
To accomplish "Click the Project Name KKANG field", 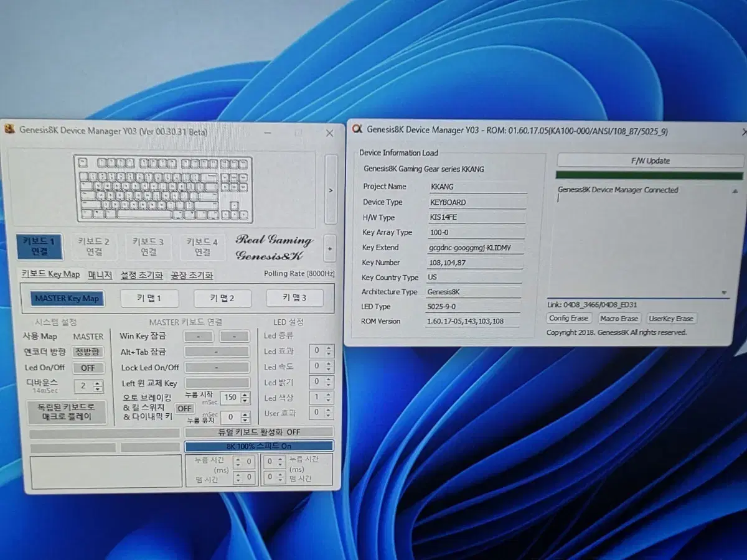I will pyautogui.click(x=477, y=187).
